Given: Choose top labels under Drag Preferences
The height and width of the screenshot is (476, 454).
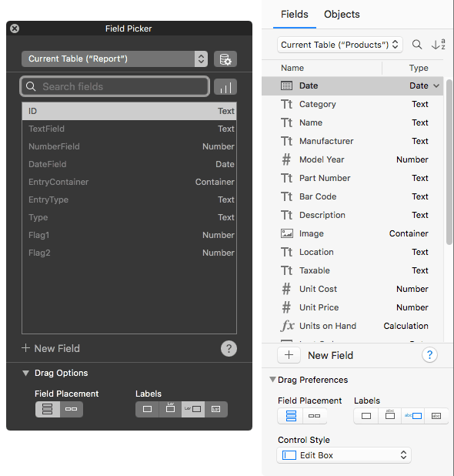Looking at the screenshot, I should click(x=389, y=416).
